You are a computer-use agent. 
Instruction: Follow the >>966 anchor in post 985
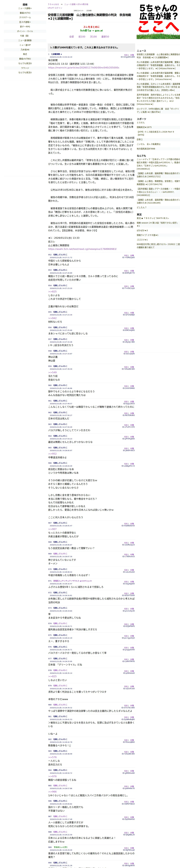pyautogui.click(x=52, y=792)
